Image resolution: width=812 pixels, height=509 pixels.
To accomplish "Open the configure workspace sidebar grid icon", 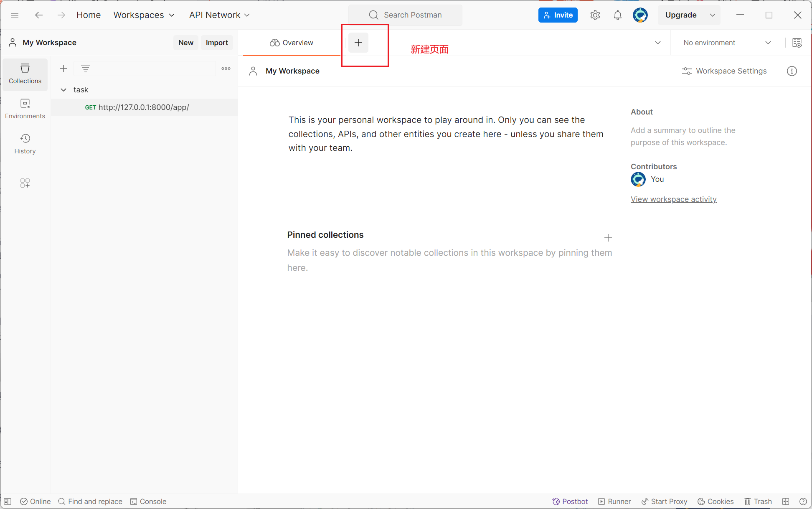I will [x=25, y=183].
